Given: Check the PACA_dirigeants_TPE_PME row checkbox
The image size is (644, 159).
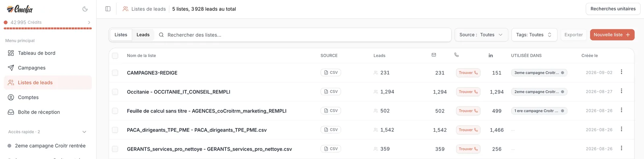Looking at the screenshot, I should pos(115,130).
